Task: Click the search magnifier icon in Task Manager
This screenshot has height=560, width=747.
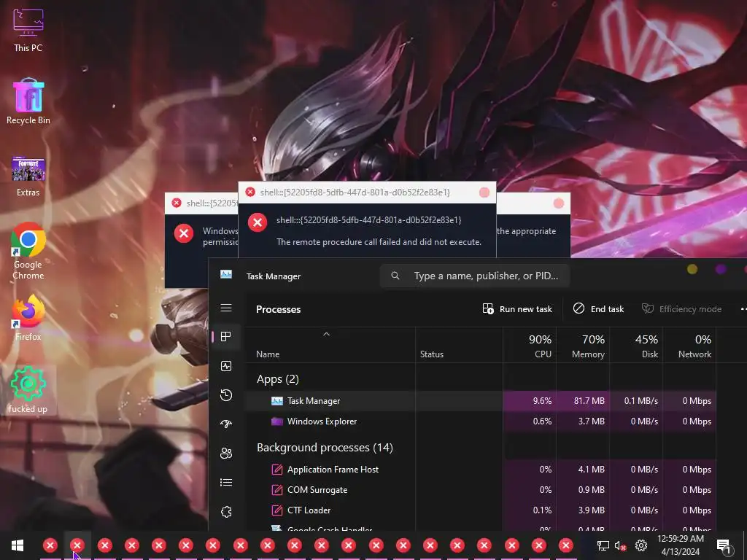Action: [395, 276]
